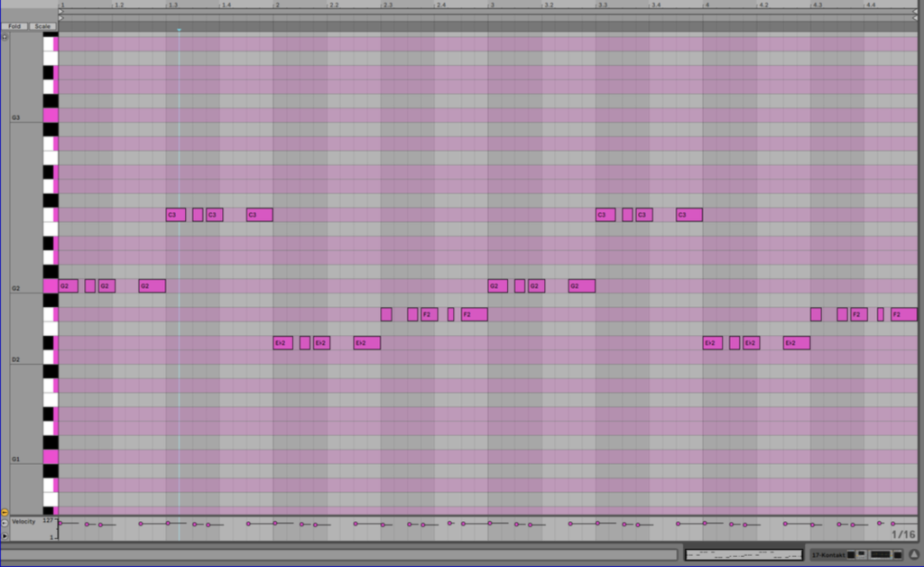The width and height of the screenshot is (924, 567).
Task: Click ruler position 3.2
Action: 548,5
